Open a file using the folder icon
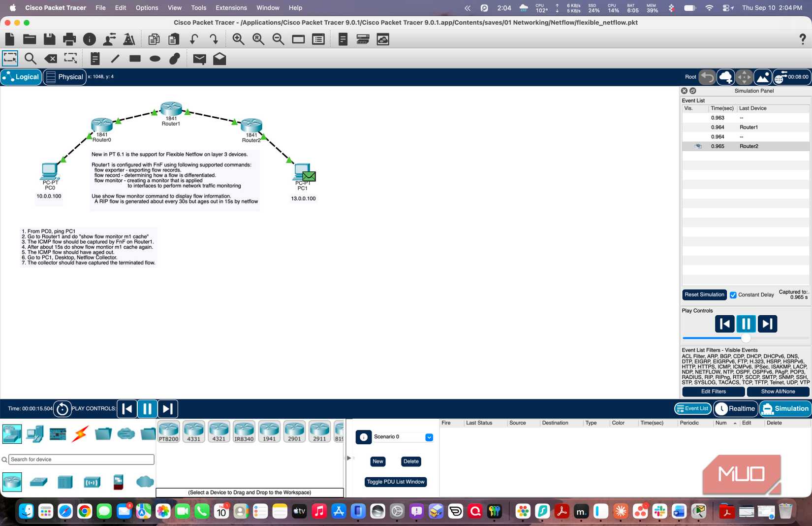Screen dimensions: 812x526 pos(30,39)
